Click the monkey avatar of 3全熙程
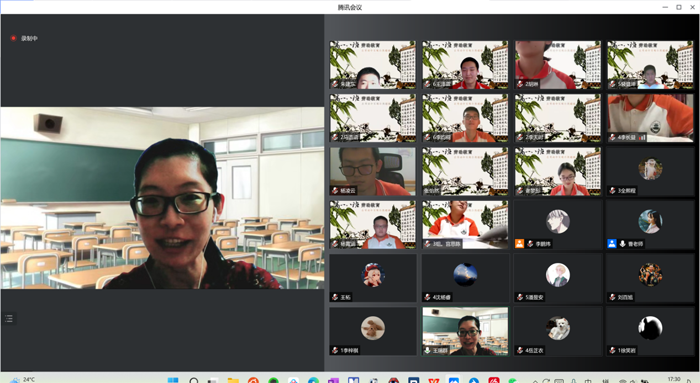 pos(650,168)
